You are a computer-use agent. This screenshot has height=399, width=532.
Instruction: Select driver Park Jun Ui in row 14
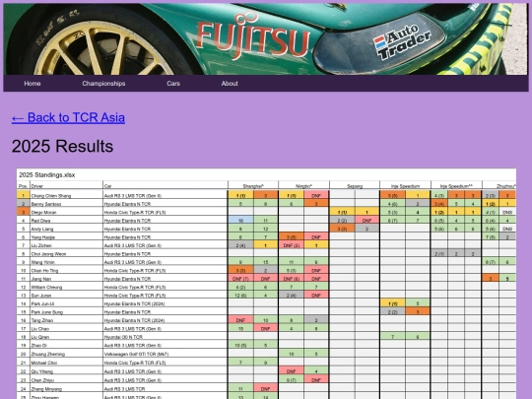pyautogui.click(x=42, y=303)
